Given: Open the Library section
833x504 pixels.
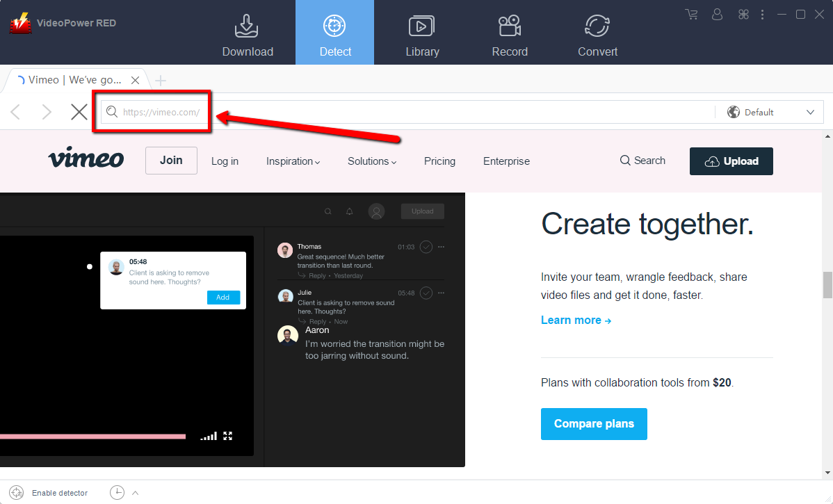Looking at the screenshot, I should 422,33.
